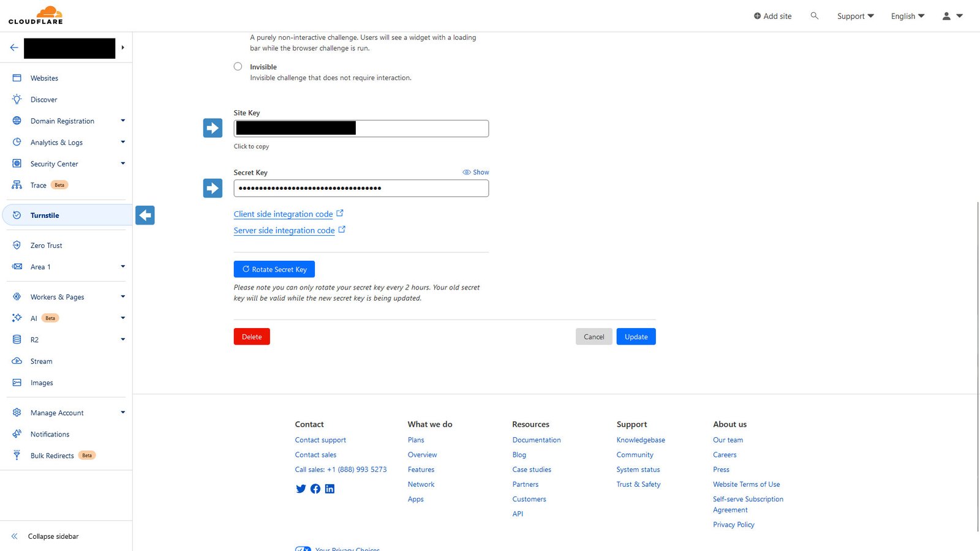This screenshot has width=980, height=551.
Task: Open Cloudflare's LinkedIn profile
Action: pyautogui.click(x=330, y=489)
